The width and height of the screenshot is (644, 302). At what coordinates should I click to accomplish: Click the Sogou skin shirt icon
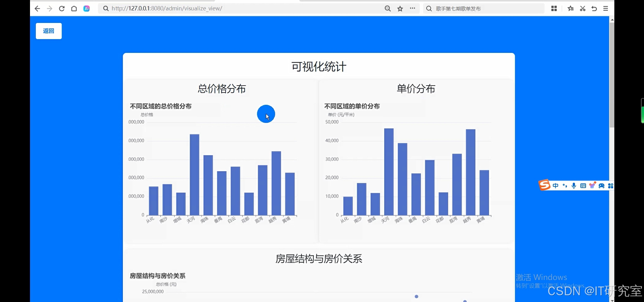[x=592, y=185]
